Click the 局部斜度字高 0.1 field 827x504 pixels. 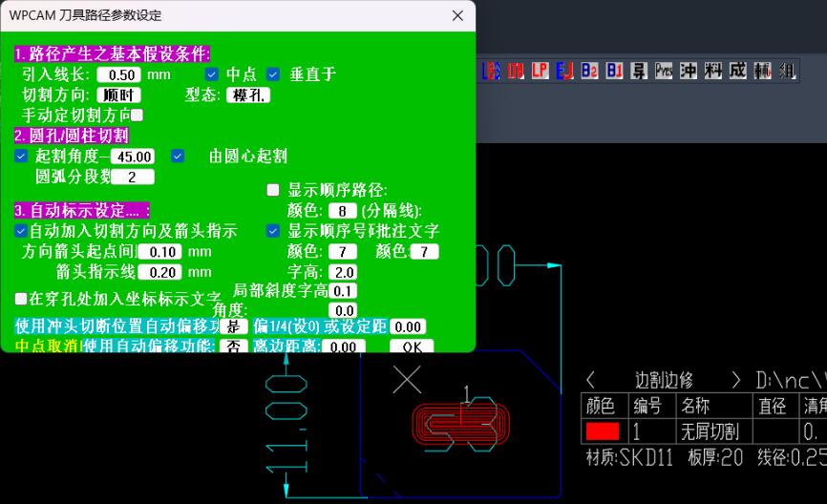pyautogui.click(x=343, y=291)
